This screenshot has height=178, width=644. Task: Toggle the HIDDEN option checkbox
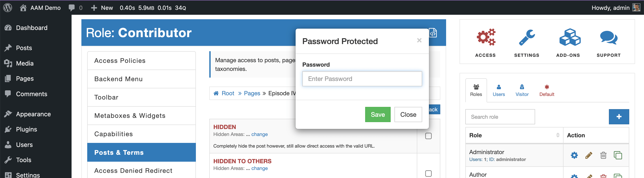pos(428,136)
